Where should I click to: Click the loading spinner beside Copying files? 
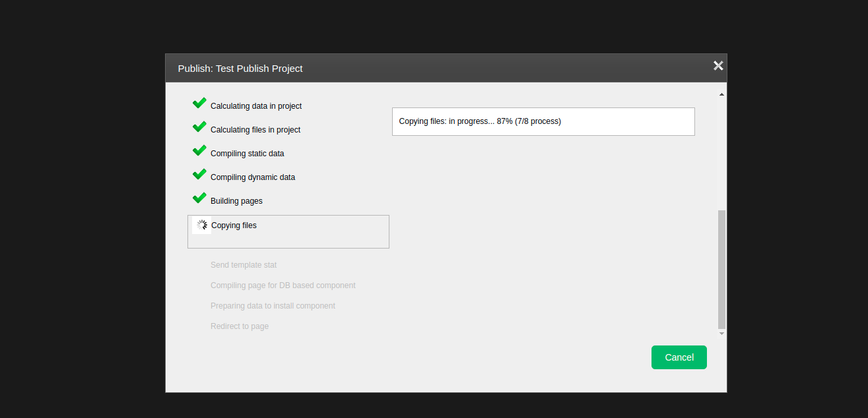coord(202,225)
